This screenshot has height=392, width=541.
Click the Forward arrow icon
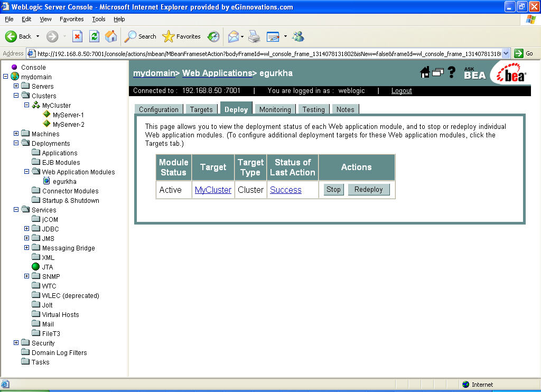[52, 36]
